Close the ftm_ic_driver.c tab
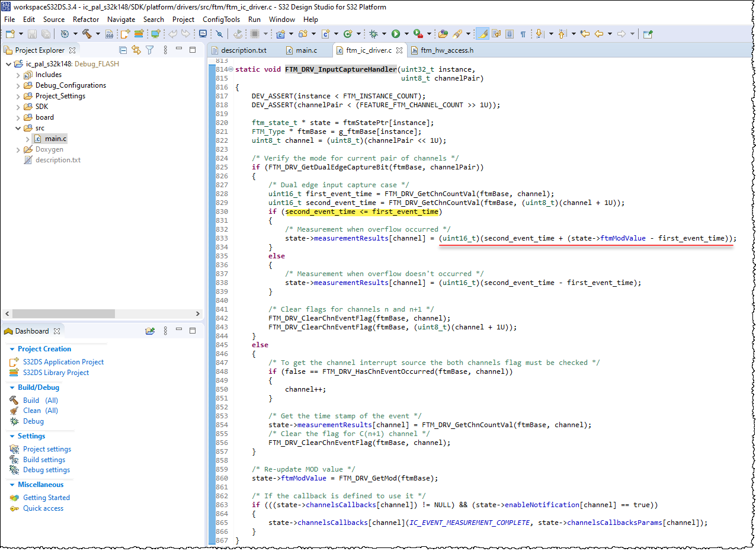 pyautogui.click(x=400, y=50)
